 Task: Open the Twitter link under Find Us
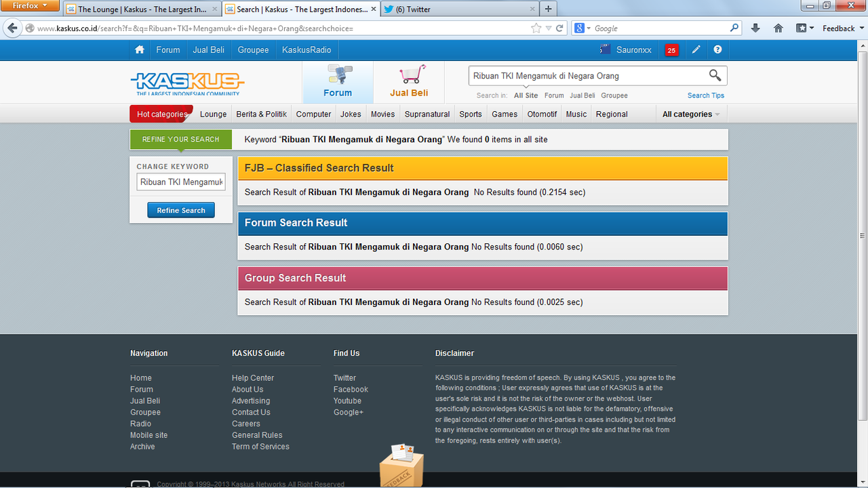(x=344, y=378)
